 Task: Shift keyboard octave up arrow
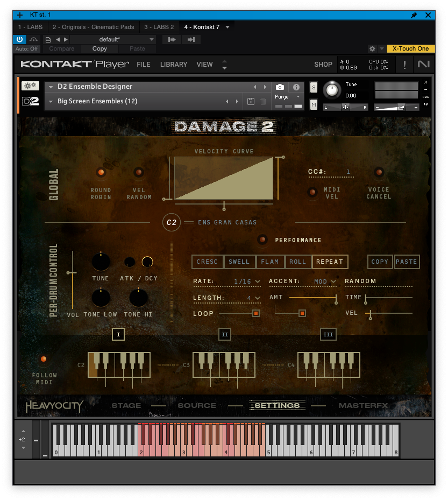coord(23,431)
